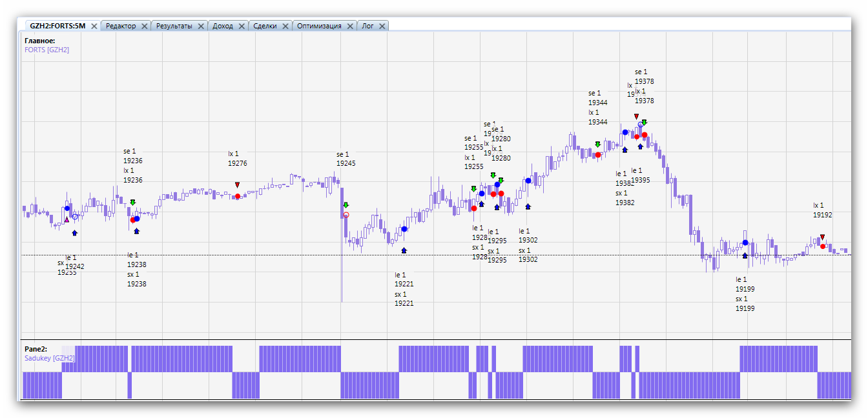Viewport: 868px width, 418px height.
Task: Switch to the Редактор tab
Action: point(121,26)
